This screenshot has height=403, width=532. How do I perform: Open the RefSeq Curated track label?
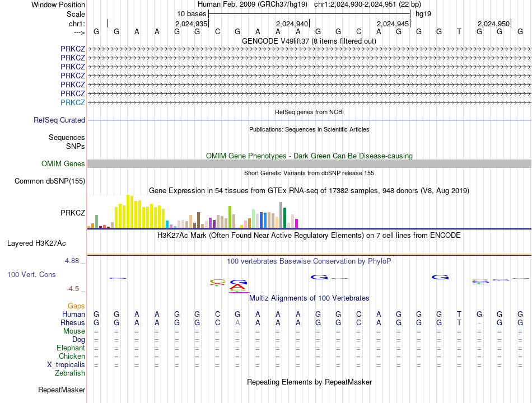59,120
